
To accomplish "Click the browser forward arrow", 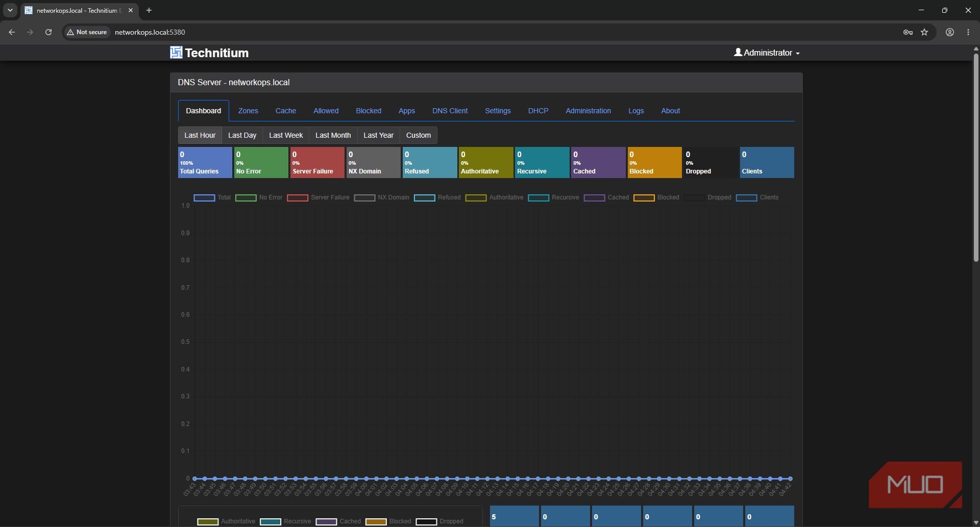I will pyautogui.click(x=30, y=32).
